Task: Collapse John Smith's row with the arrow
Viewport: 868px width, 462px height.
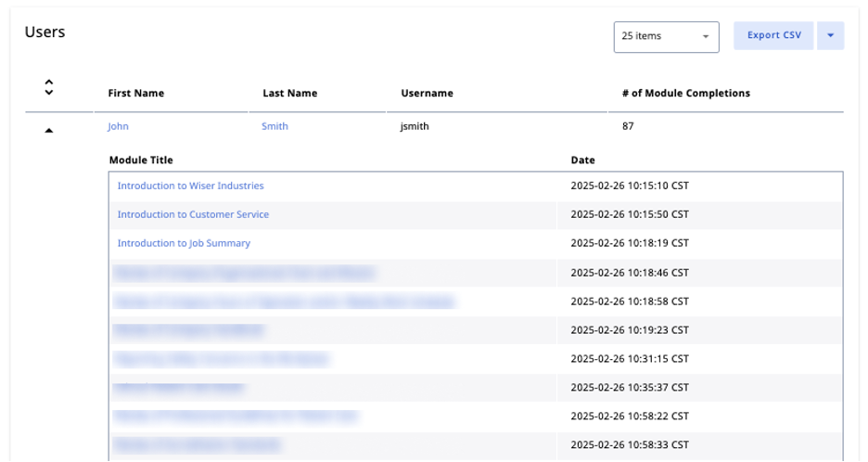Action: point(49,131)
